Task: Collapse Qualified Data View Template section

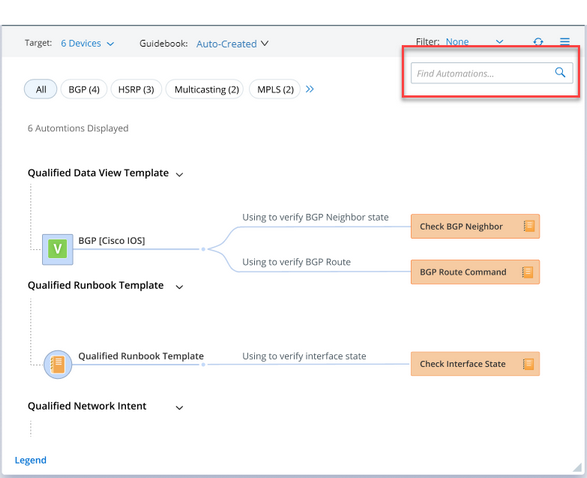Action: click(x=179, y=174)
